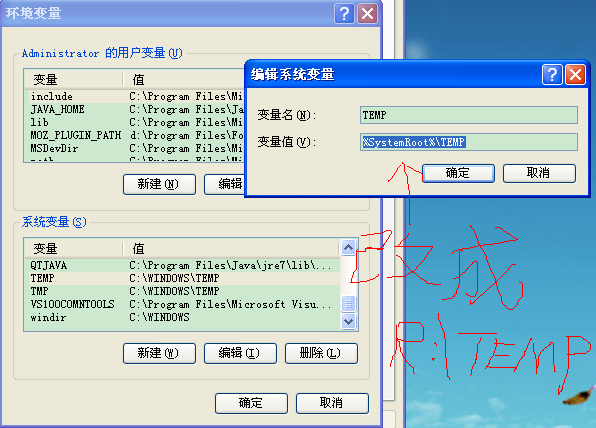Click the QTJAVA value C:\Program Files\Java\jre7\lib

(230, 265)
